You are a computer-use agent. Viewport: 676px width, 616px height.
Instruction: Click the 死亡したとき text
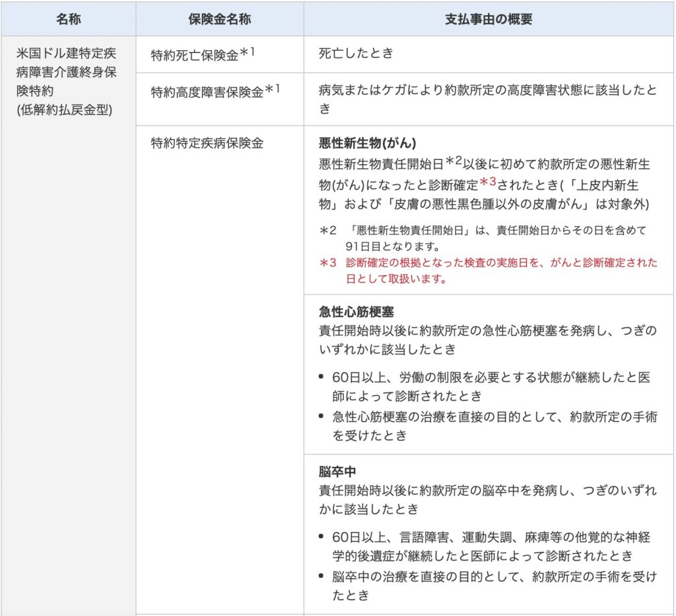coord(356,54)
